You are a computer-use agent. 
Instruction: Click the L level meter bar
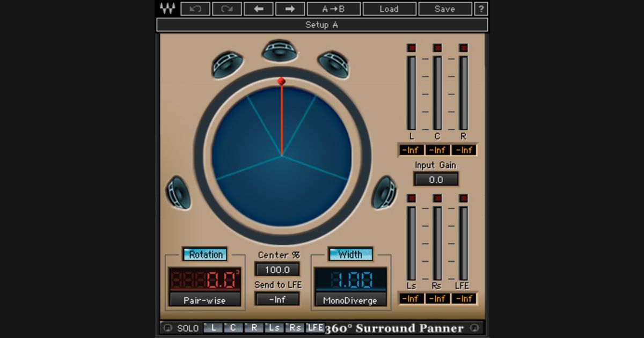click(x=412, y=93)
